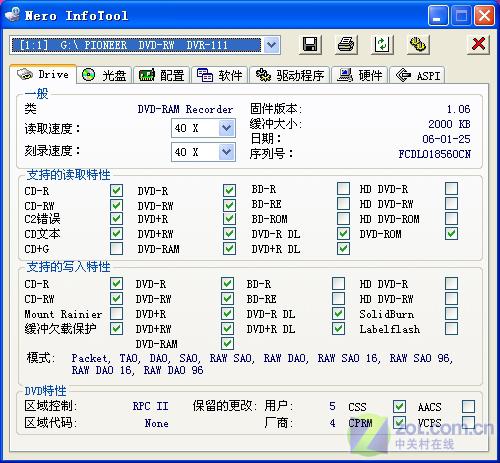Click the buffer size value 2000 KB

point(449,124)
